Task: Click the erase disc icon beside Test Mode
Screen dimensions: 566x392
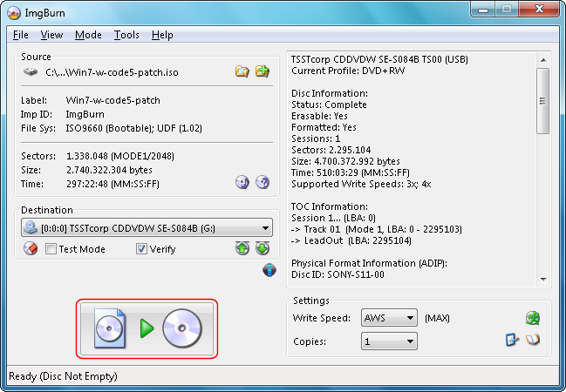Action: [30, 249]
